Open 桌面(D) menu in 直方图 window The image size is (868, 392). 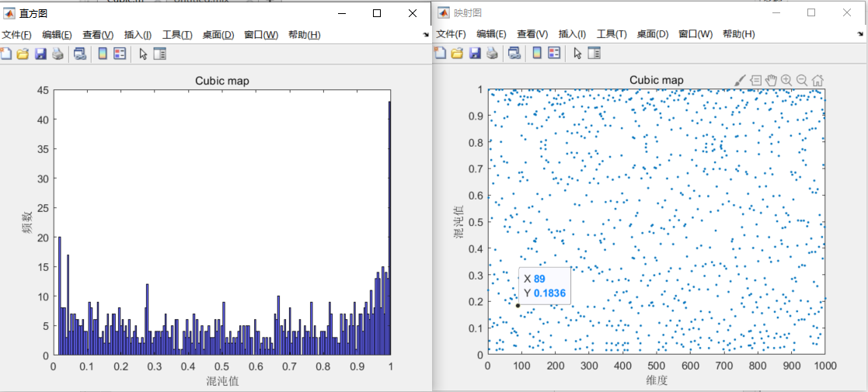click(x=218, y=35)
